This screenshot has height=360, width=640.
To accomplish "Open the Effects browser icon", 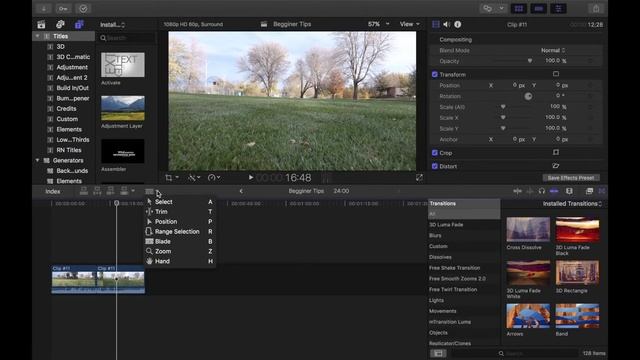I will coord(589,191).
